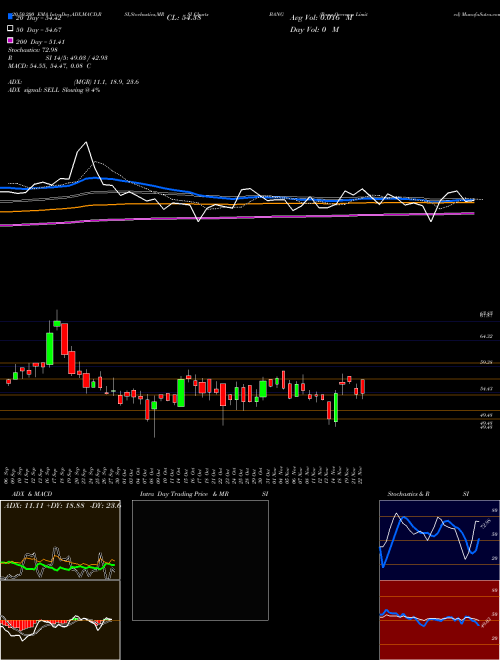This screenshot has height=660, width=500.
Task: Click the white 50 Day EMA legend swatch
Action: (10, 29)
